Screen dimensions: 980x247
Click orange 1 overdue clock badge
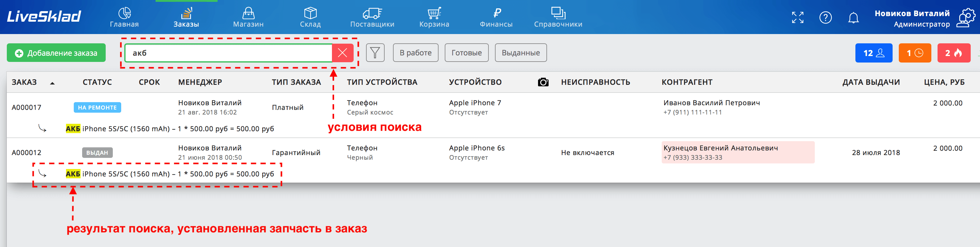(915, 53)
